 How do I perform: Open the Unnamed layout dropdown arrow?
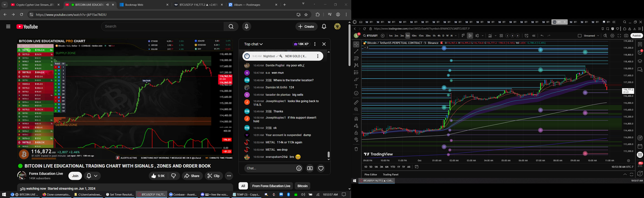click(598, 35)
